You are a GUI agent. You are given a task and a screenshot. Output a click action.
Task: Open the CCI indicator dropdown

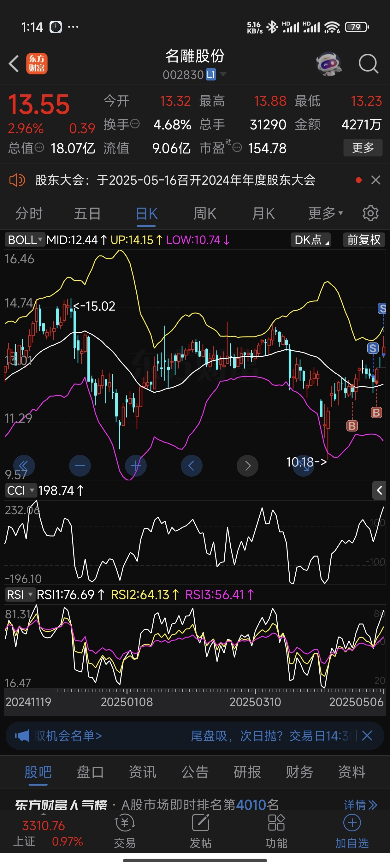tap(21, 490)
